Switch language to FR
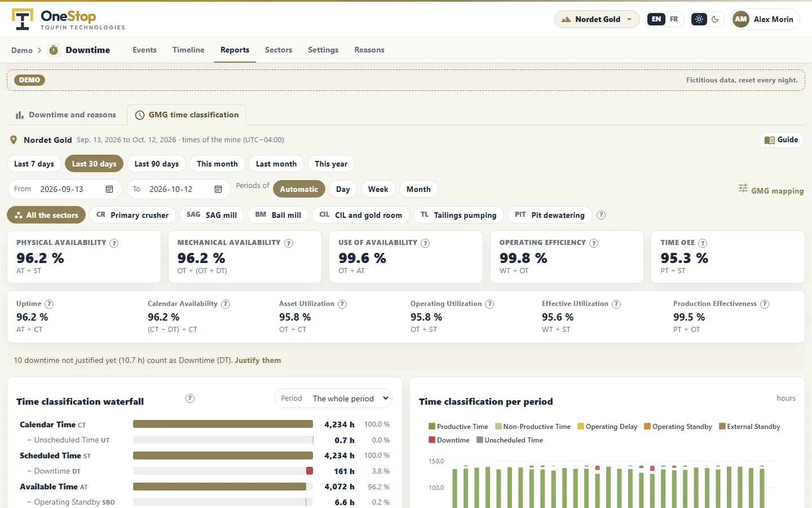This screenshot has height=508, width=812. [674, 19]
